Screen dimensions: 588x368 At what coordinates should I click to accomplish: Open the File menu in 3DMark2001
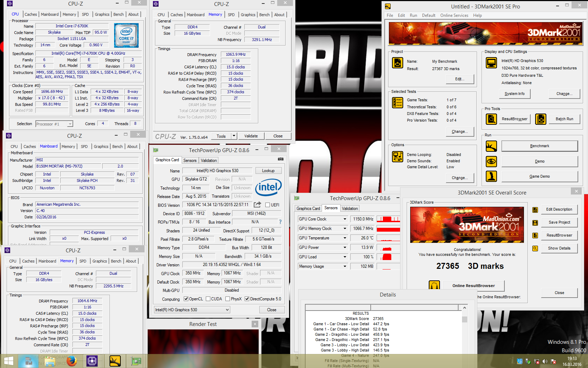(390, 15)
